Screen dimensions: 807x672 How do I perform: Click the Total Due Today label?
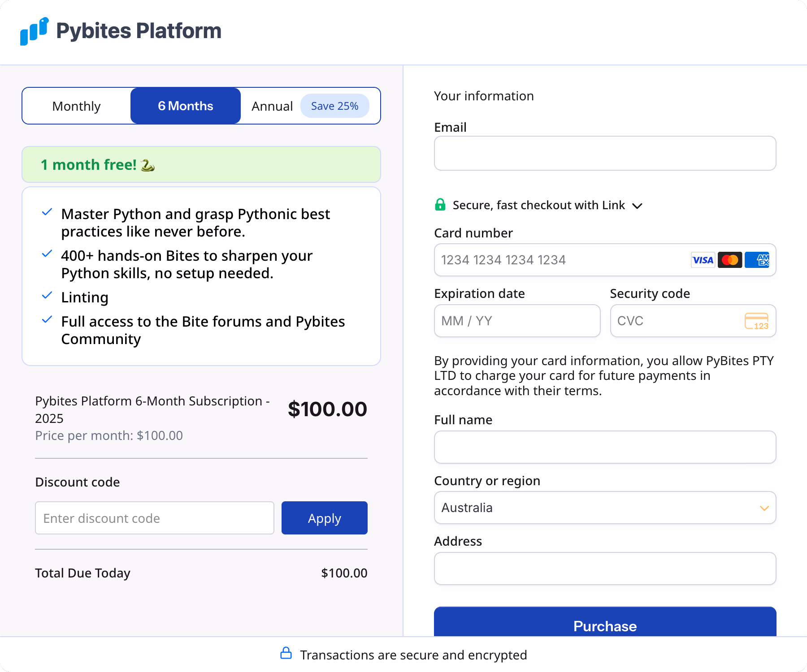[83, 573]
